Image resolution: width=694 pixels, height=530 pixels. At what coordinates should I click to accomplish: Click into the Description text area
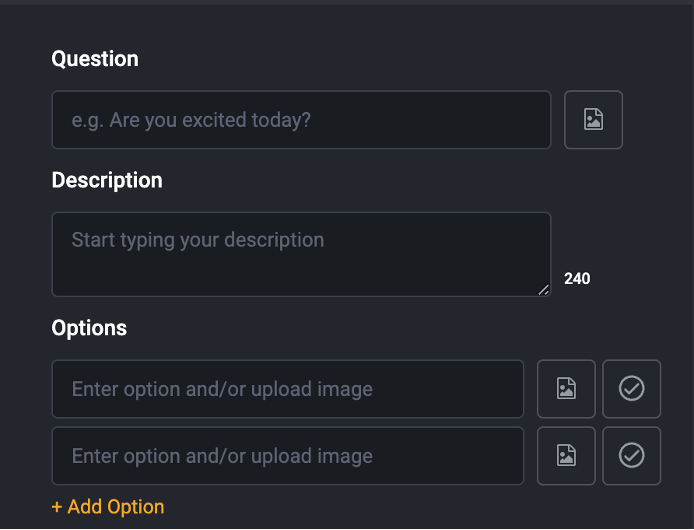301,254
